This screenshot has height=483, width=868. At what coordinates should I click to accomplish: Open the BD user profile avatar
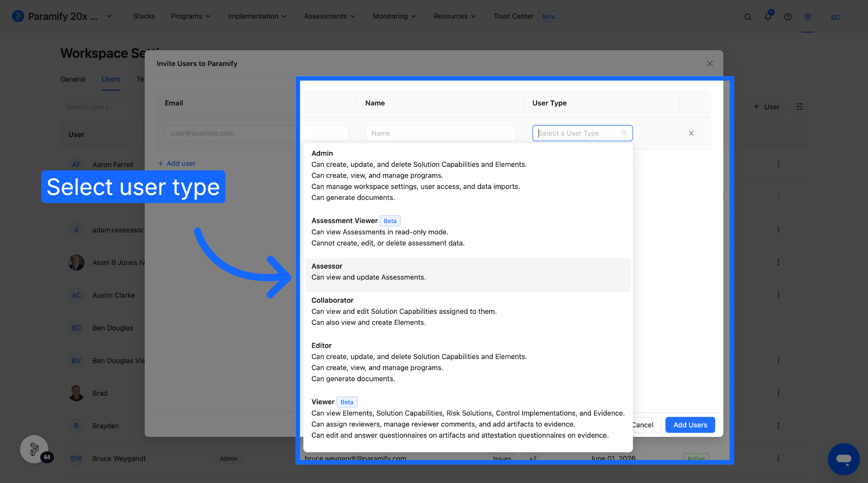(835, 17)
